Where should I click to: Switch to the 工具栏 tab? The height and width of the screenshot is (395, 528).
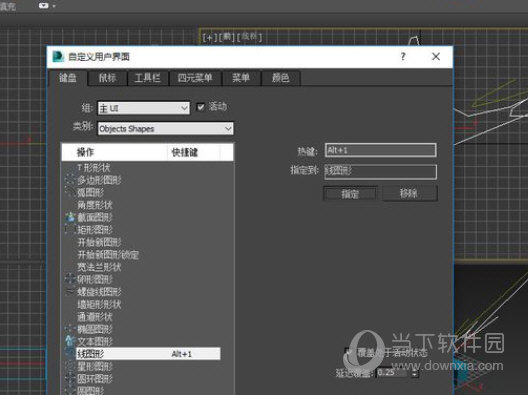point(147,78)
